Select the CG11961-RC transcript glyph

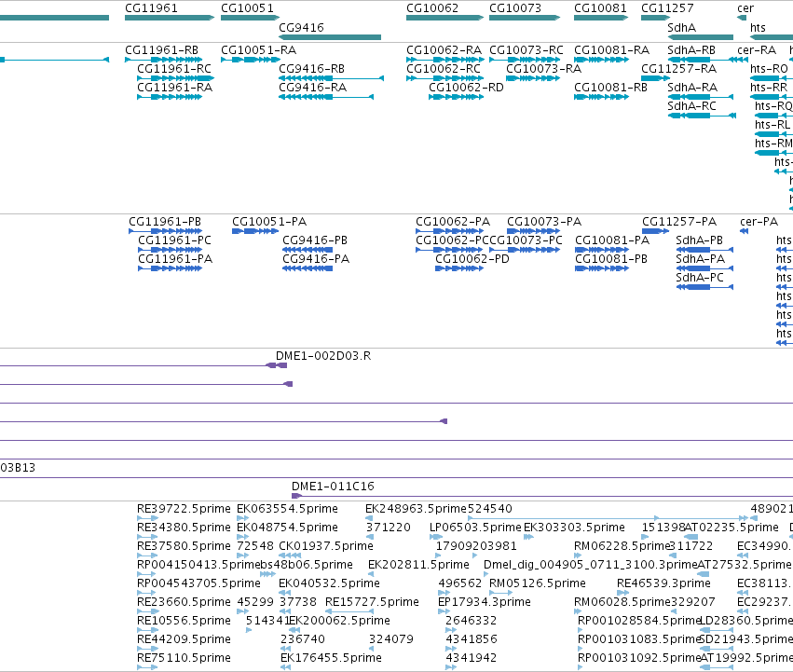click(x=175, y=78)
